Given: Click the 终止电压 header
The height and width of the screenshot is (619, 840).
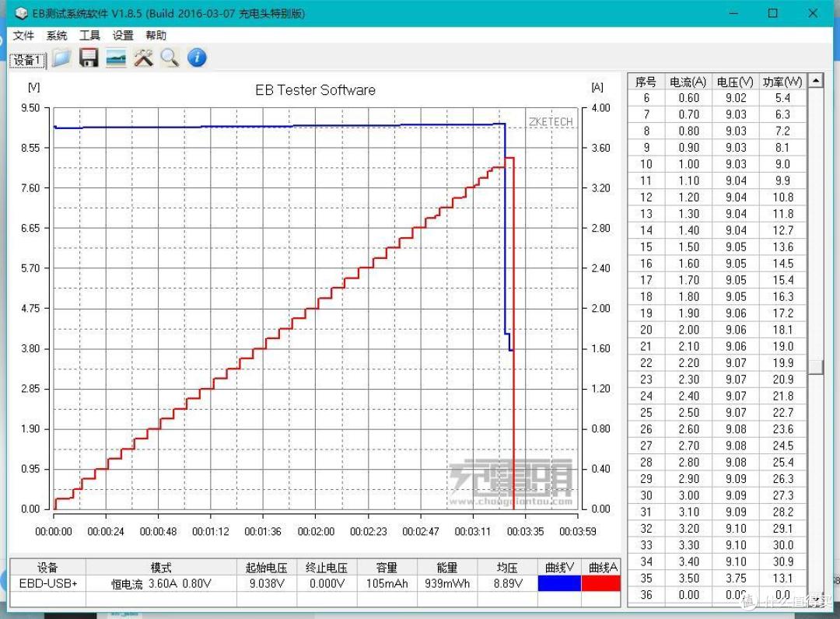Looking at the screenshot, I should point(327,567).
